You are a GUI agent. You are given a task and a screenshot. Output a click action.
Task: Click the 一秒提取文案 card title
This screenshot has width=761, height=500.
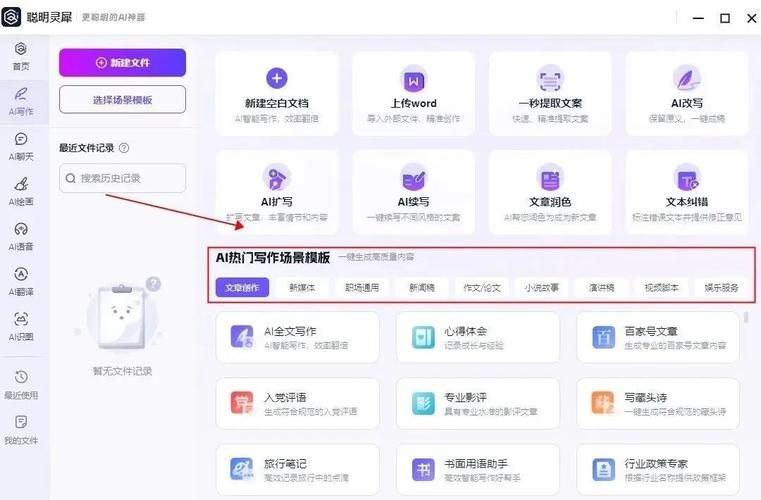[x=550, y=103]
